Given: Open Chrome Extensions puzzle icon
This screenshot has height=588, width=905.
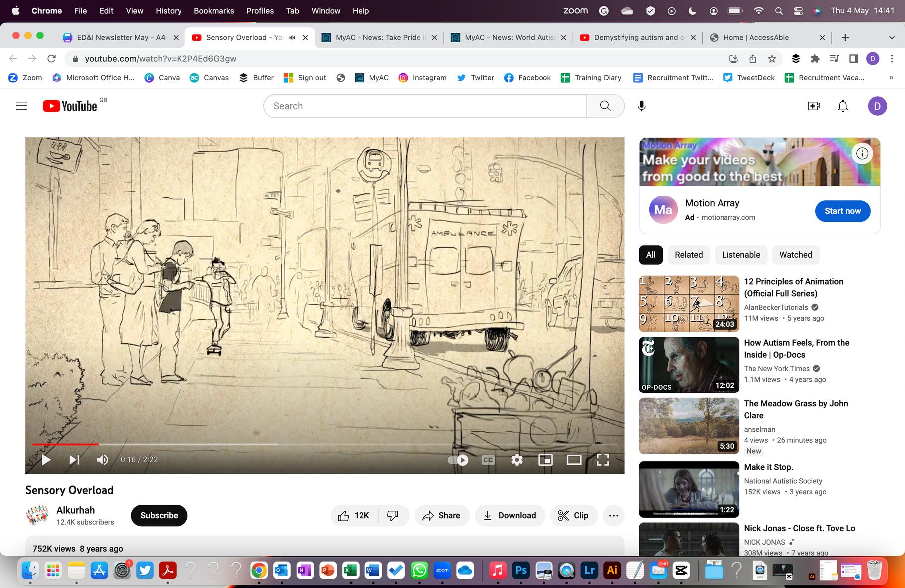Looking at the screenshot, I should click(x=815, y=59).
